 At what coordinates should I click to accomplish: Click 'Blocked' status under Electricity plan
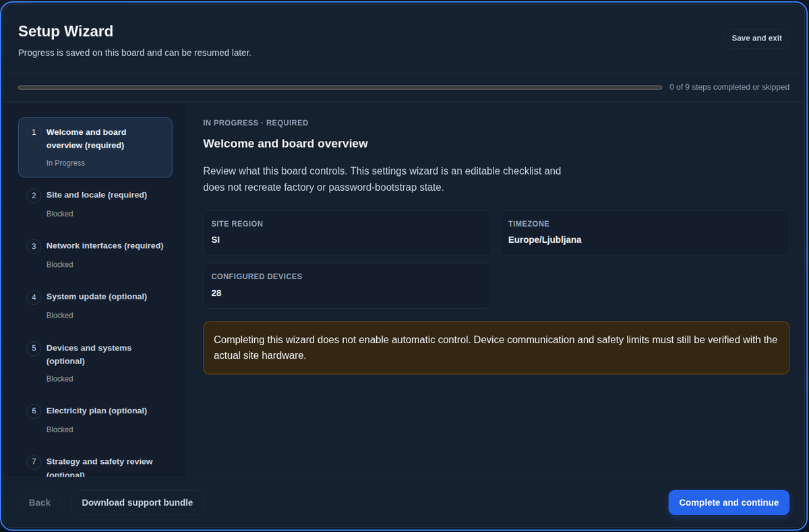(60, 430)
